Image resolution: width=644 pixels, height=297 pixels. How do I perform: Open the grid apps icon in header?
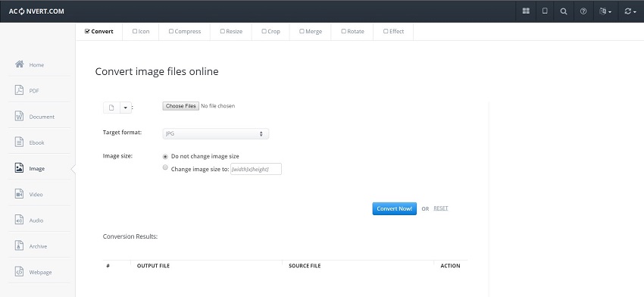pos(526,11)
